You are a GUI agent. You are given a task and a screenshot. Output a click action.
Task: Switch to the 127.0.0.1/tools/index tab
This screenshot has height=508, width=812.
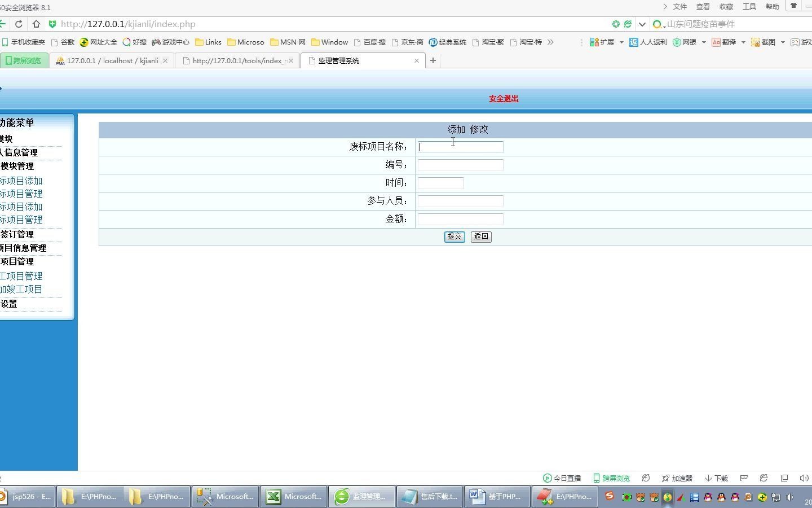[x=237, y=60]
